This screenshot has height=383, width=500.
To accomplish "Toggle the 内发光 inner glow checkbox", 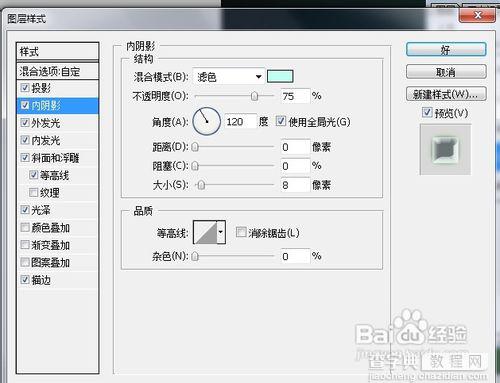I will 25,140.
